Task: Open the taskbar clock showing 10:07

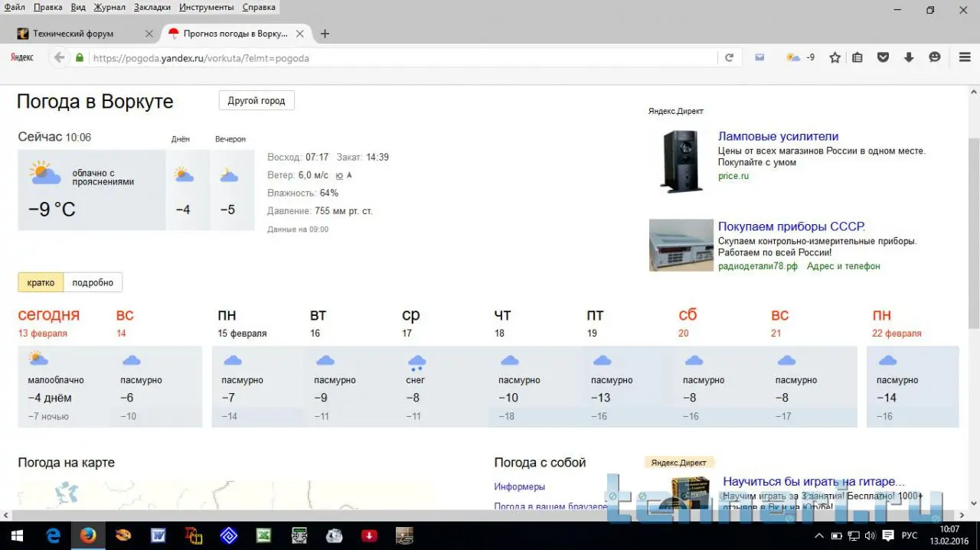Action: [x=949, y=535]
